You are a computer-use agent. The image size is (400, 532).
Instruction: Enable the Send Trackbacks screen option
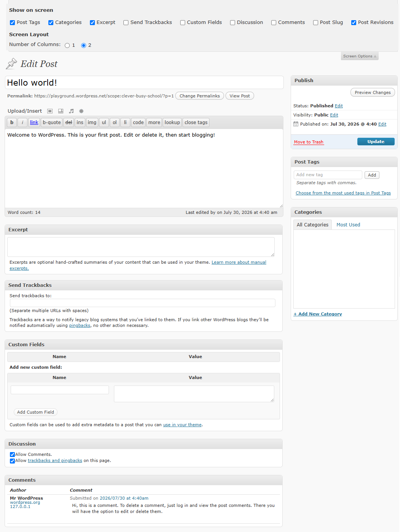click(x=126, y=22)
